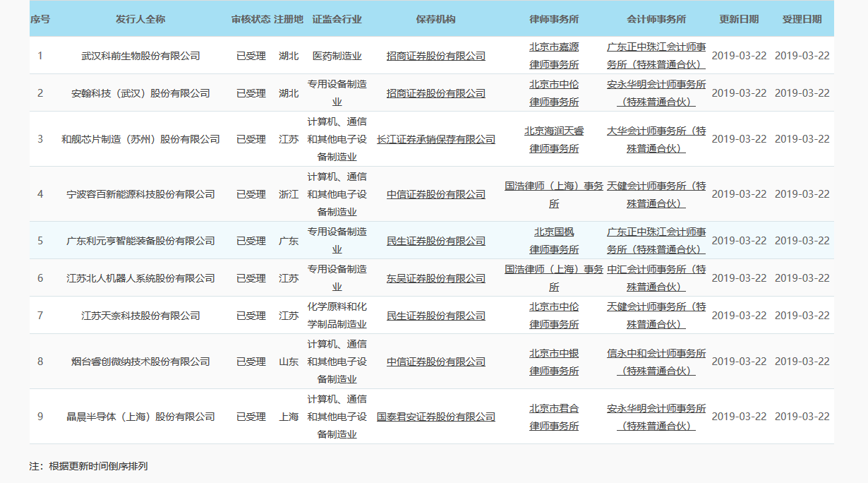Select 山东 registration location cell
This screenshot has height=483, width=868.
(289, 362)
